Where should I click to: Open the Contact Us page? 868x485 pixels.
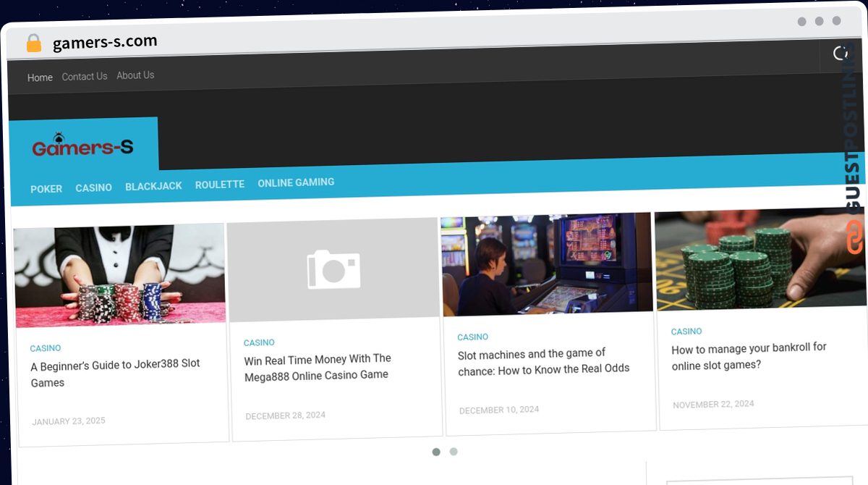click(x=85, y=76)
